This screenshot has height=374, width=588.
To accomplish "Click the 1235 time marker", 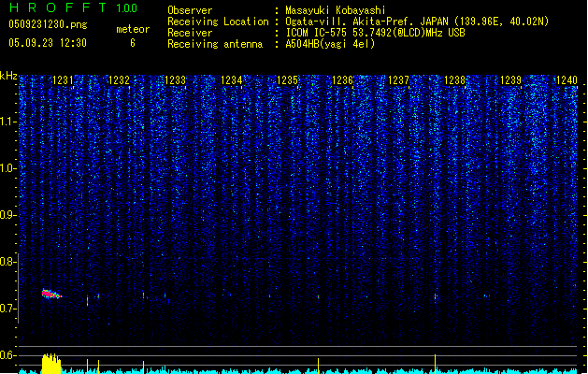I will coord(287,80).
